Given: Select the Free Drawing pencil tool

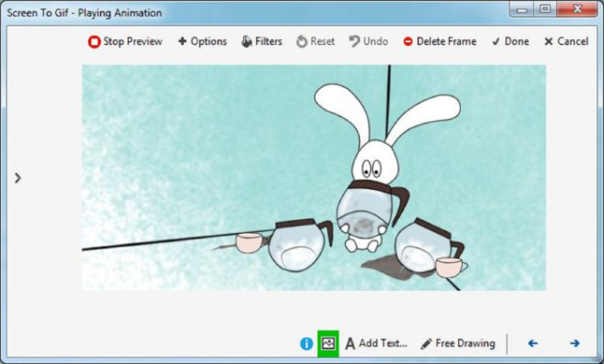Looking at the screenshot, I should [x=458, y=343].
